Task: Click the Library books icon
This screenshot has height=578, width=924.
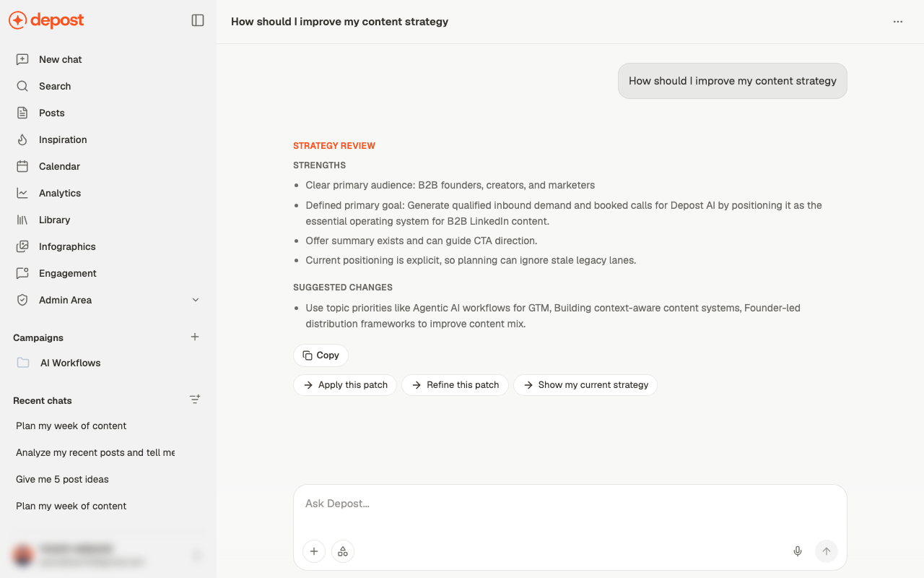Action: coord(22,220)
